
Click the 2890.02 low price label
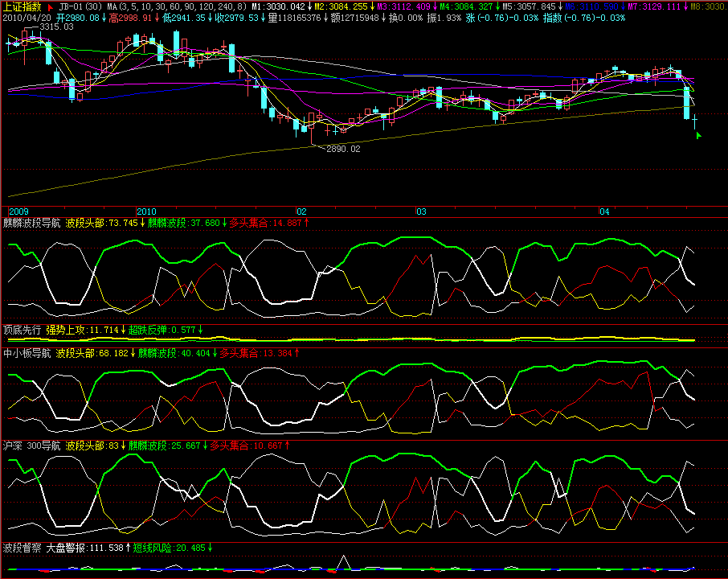click(342, 149)
